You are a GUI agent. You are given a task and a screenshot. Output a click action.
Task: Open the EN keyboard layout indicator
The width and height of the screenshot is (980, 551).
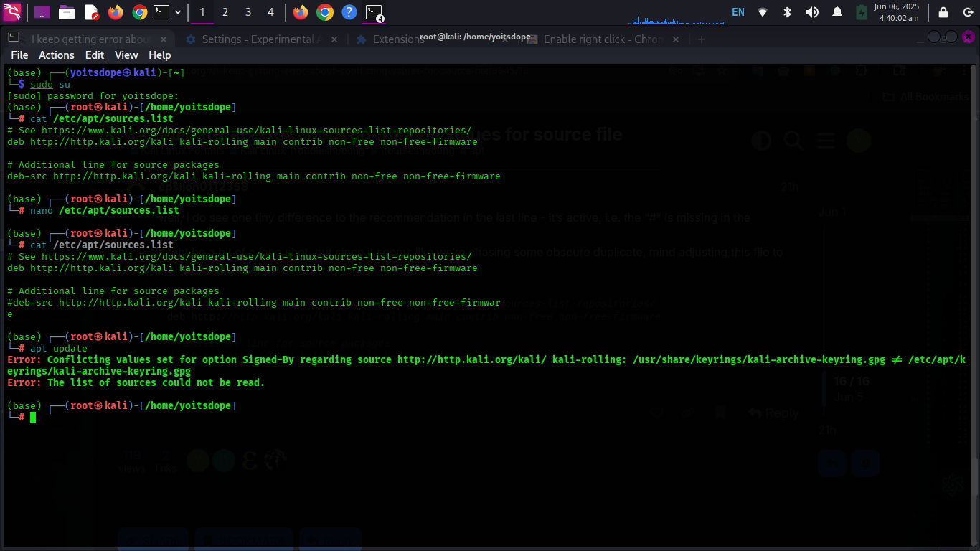point(738,11)
